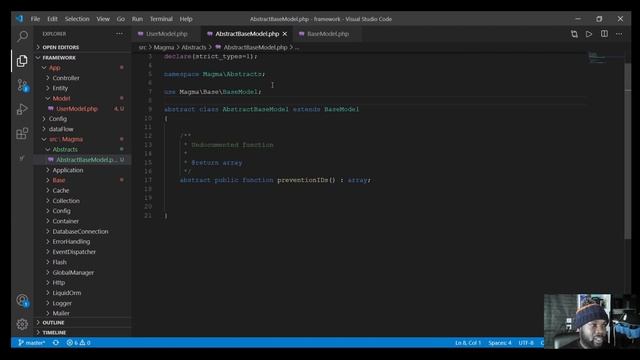Screen dimensions: 640x360
Task: Click the VS Code logo icon
Action: click(x=20, y=19)
